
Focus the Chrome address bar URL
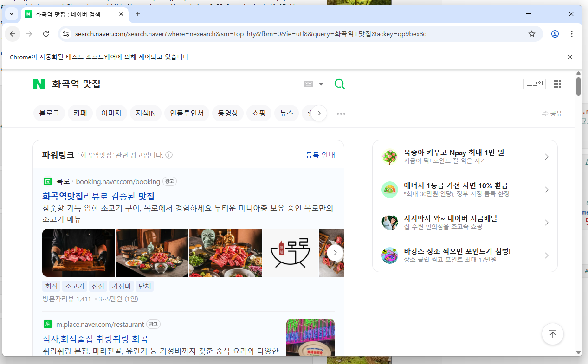point(251,34)
